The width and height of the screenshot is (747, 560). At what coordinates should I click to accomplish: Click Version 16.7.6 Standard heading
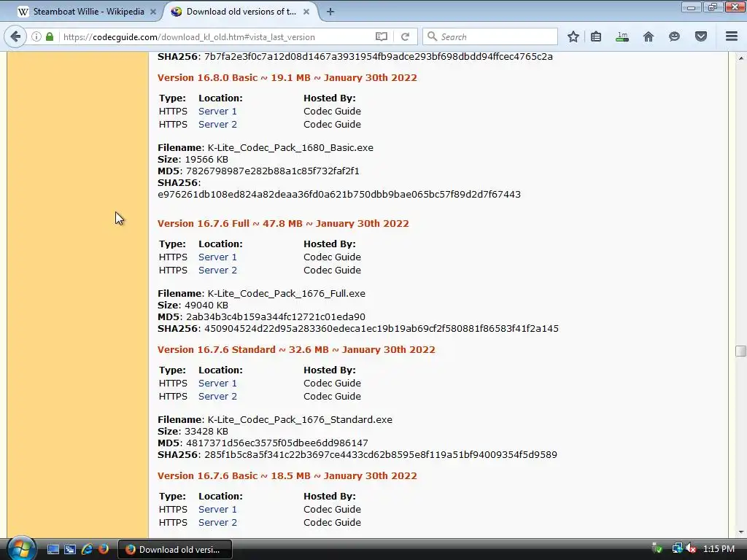pos(296,349)
